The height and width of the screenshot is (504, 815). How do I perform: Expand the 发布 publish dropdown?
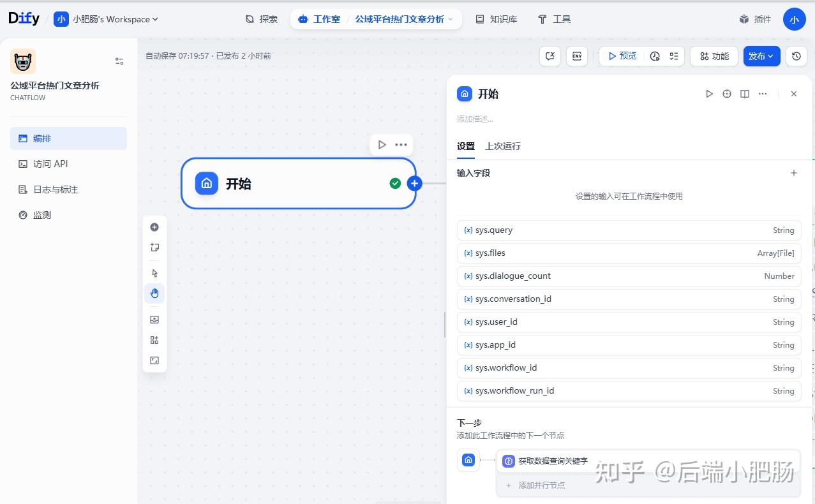point(761,56)
